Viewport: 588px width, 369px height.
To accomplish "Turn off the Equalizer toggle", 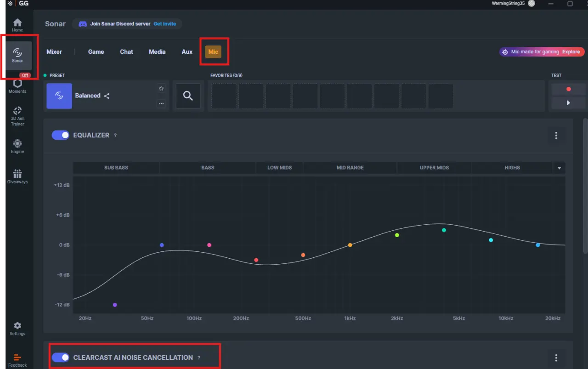I will (60, 135).
